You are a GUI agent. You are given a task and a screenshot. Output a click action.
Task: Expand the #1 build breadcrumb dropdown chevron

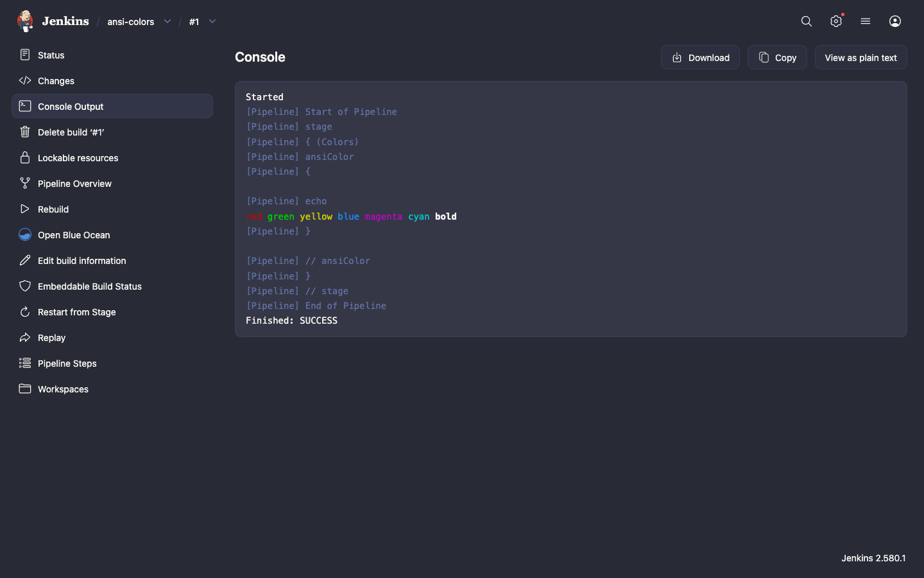click(212, 21)
